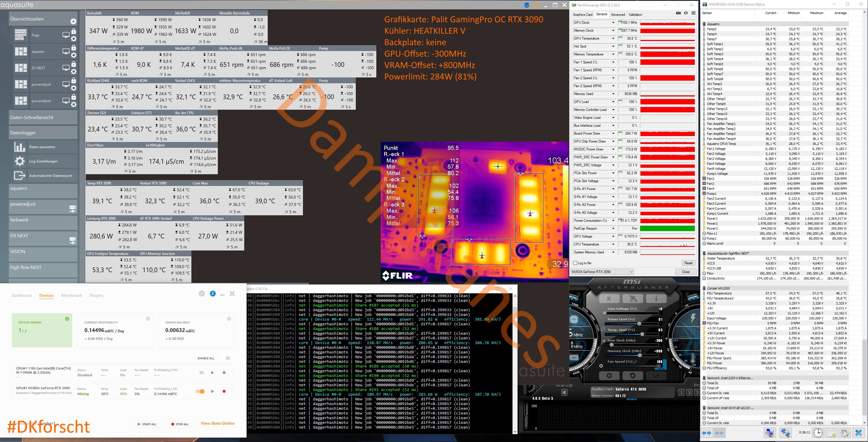Open NiceHash Plugins tab
Image resolution: width=868 pixels, height=442 pixels.
(96, 295)
